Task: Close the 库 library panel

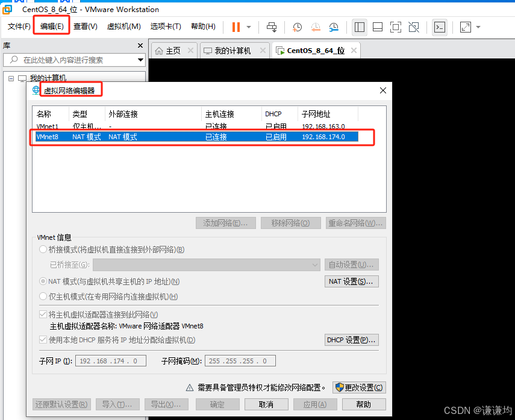Action: [140, 45]
